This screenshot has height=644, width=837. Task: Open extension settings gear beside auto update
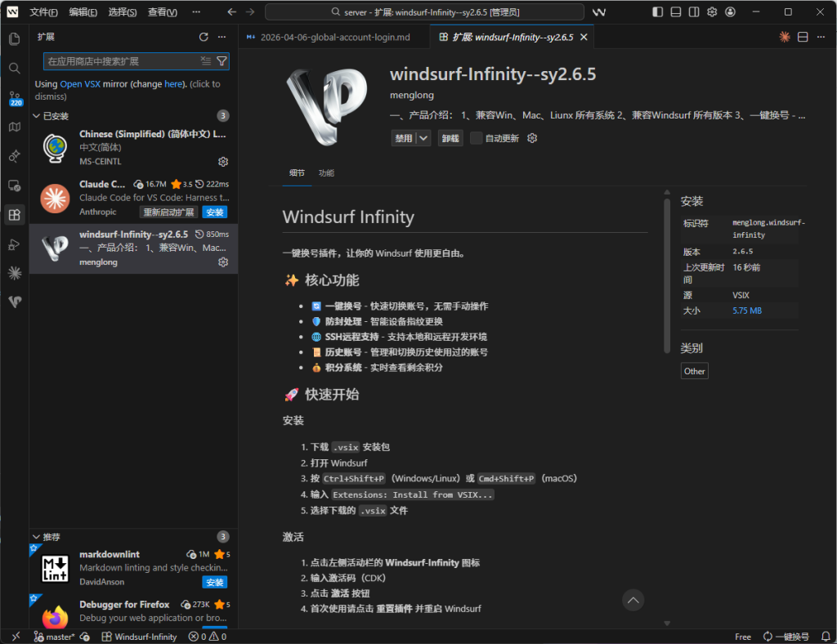pos(532,138)
